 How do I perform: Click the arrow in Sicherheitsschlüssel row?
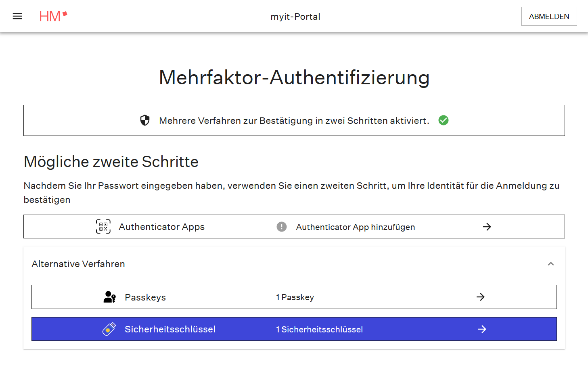(x=482, y=329)
